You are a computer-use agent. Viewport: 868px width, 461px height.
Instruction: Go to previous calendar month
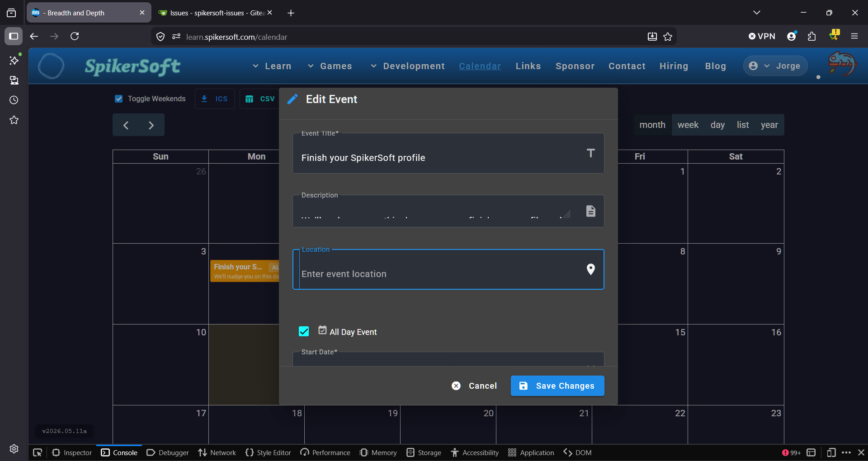point(126,125)
